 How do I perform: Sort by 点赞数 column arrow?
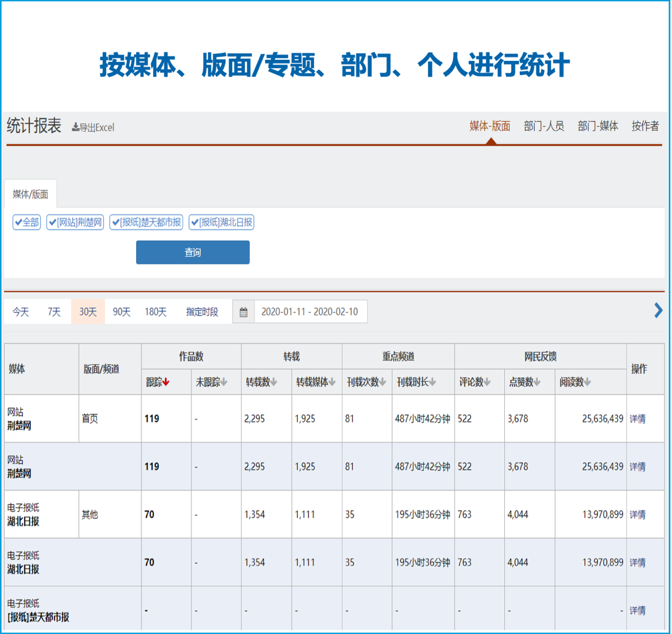[537, 382]
